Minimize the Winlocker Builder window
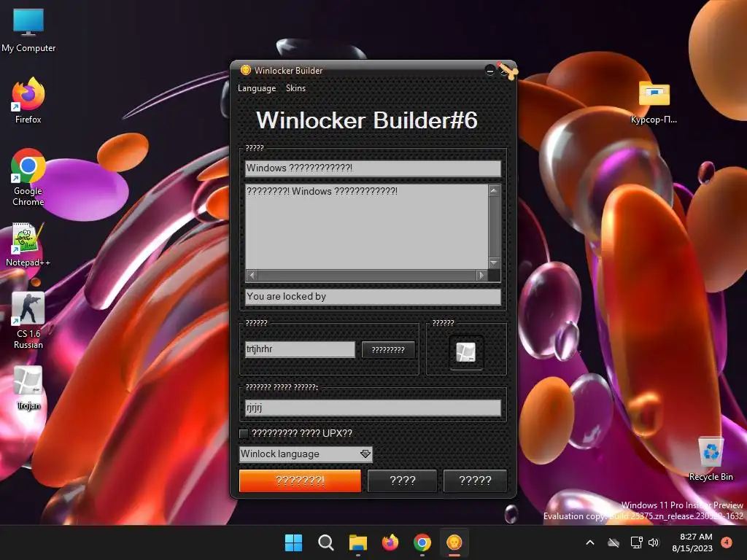Image resolution: width=747 pixels, height=560 pixels. (489, 71)
